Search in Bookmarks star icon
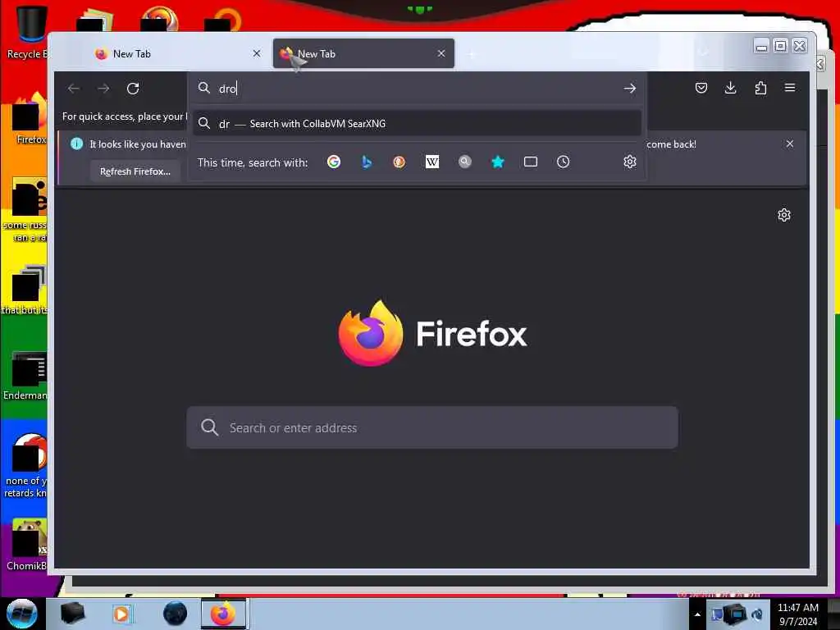Image resolution: width=840 pixels, height=630 pixels. click(498, 162)
